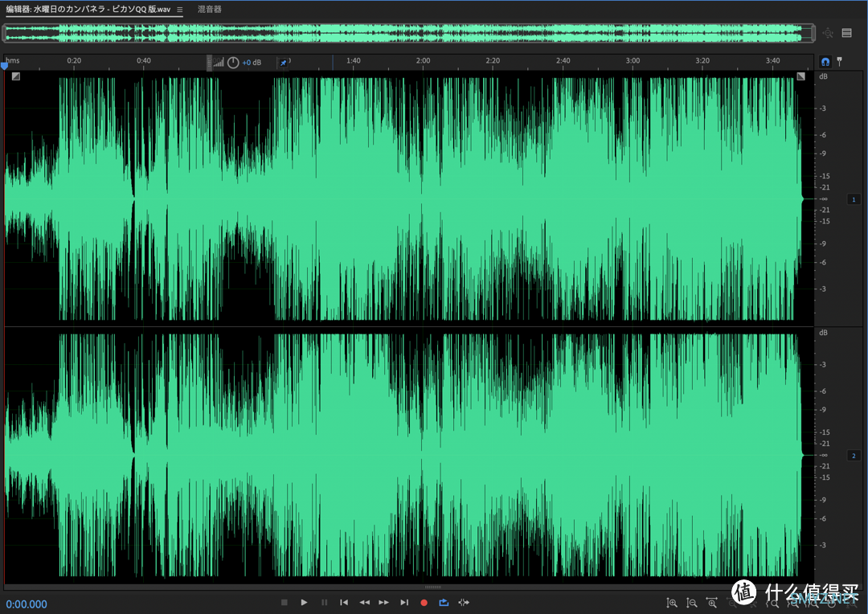Select the 编辑器 waveform editor tab
This screenshot has width=868, height=614.
(88, 10)
